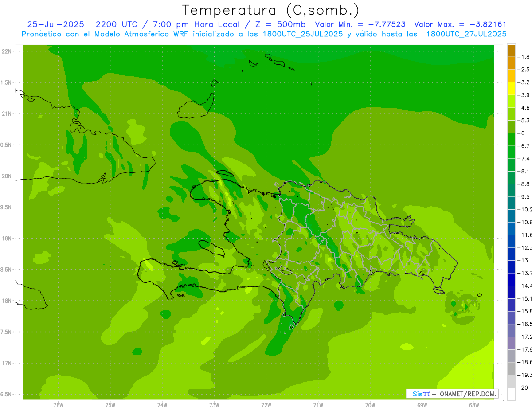The width and height of the screenshot is (532, 411).
Task: Click the "-12.3" colorbar label
Action: pos(524,247)
